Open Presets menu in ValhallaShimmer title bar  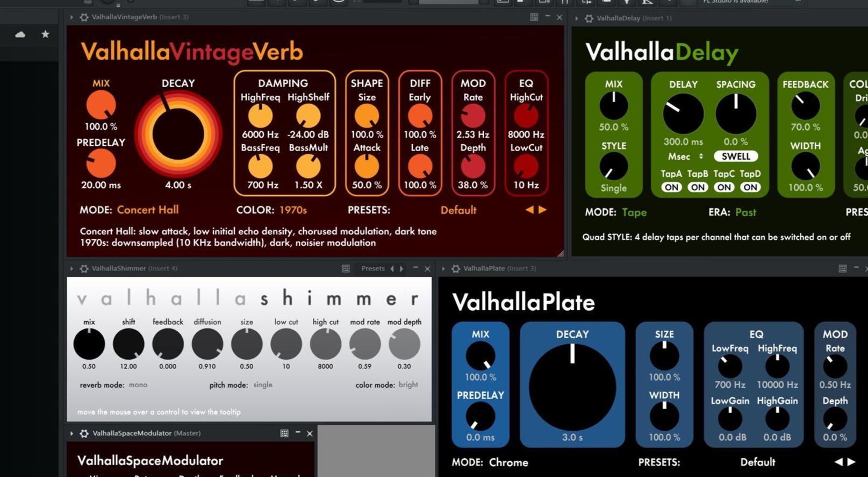pos(373,268)
